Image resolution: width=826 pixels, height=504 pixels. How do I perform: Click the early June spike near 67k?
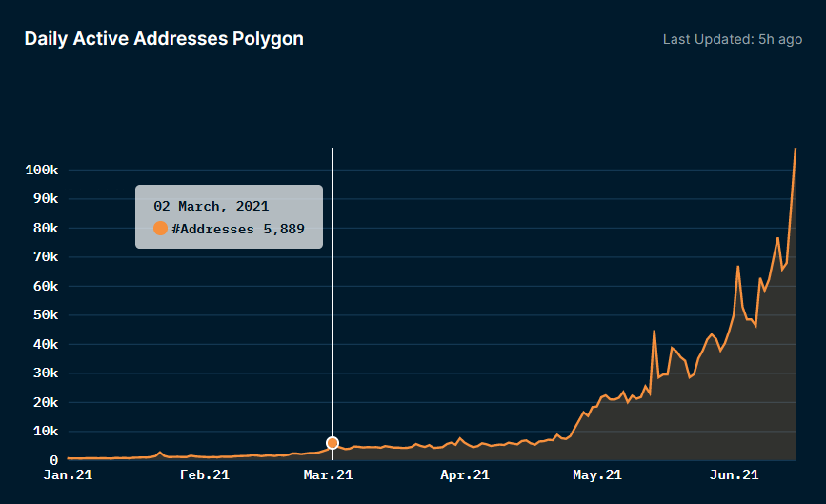pos(738,268)
